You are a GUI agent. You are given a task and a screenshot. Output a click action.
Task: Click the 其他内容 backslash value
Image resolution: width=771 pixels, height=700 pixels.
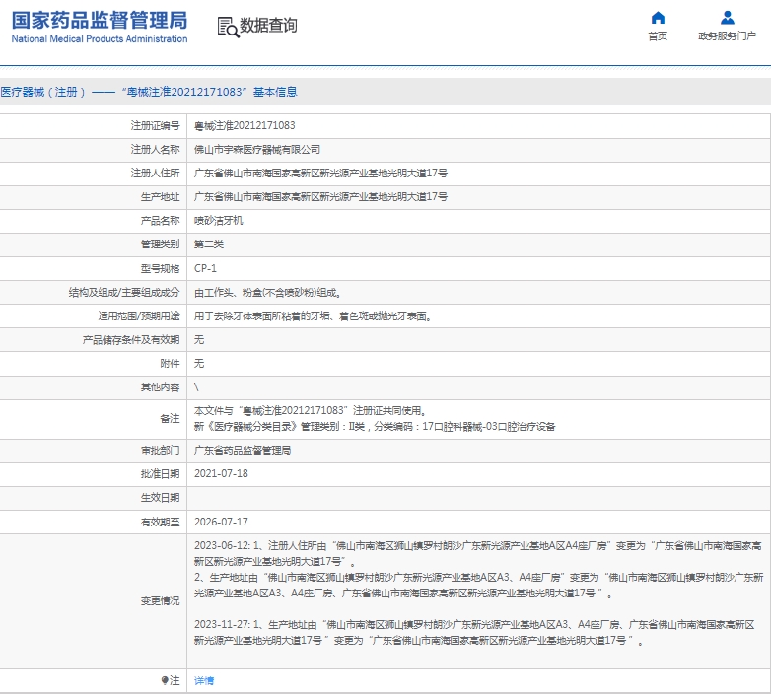[x=196, y=387]
